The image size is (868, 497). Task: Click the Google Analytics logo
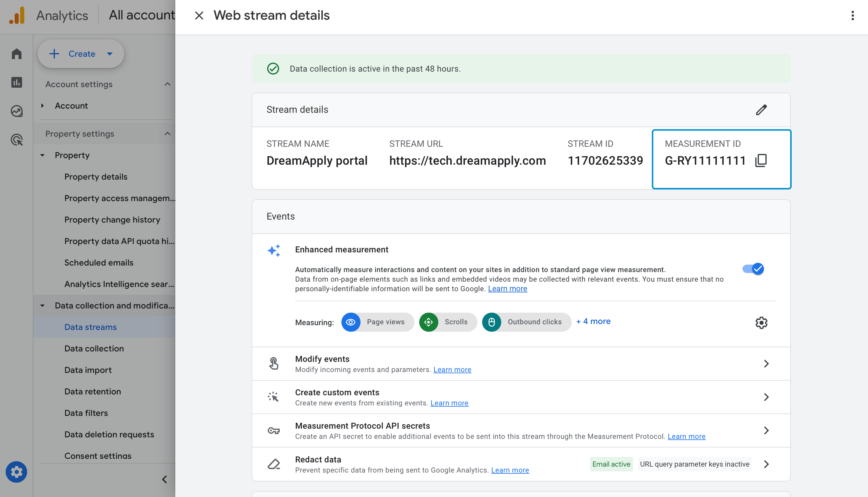17,15
